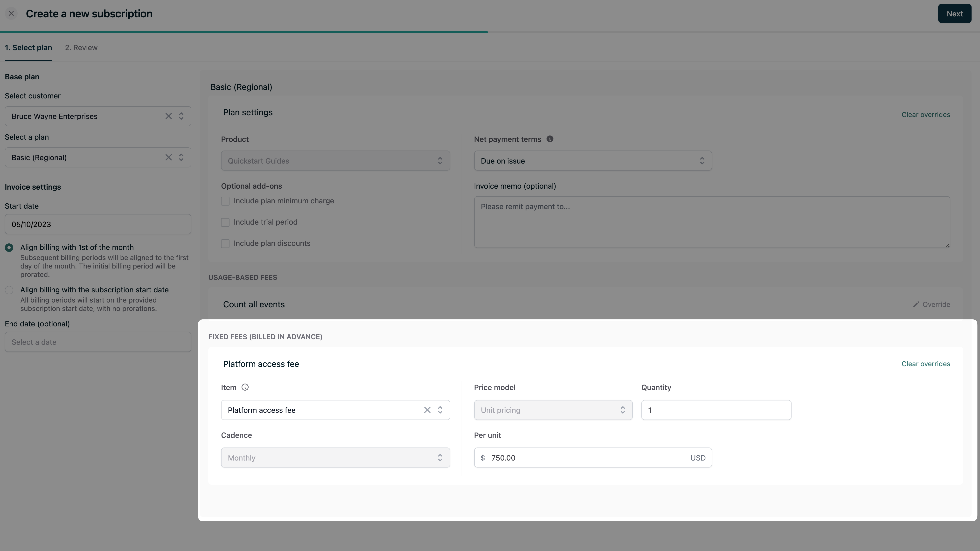Show Net payment terms info tooltip
The image size is (980, 551).
(x=550, y=139)
